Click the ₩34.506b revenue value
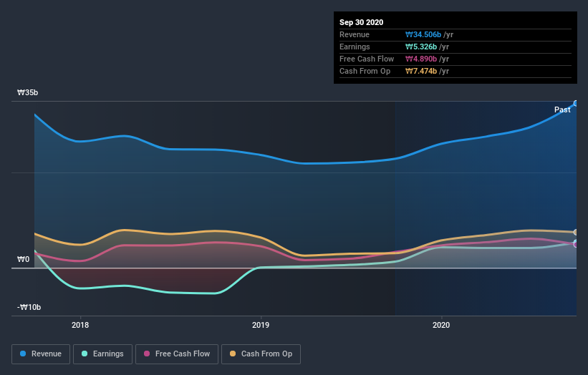Image resolution: width=588 pixels, height=375 pixels. [423, 35]
